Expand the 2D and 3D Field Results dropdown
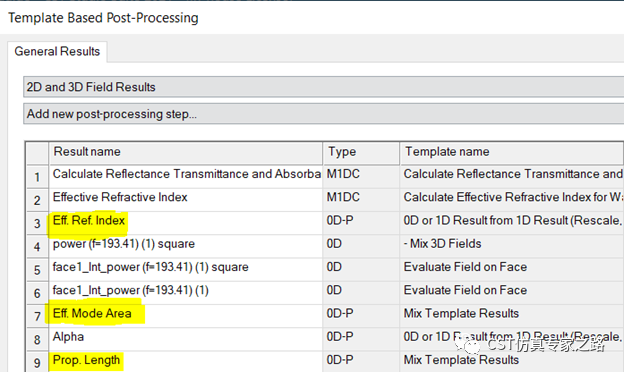The width and height of the screenshot is (624, 372). point(324,87)
